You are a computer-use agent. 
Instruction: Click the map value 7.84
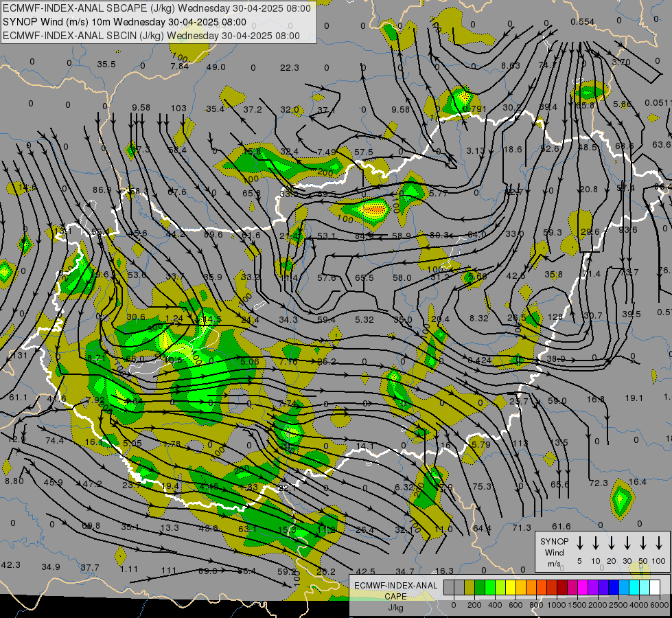[179, 67]
